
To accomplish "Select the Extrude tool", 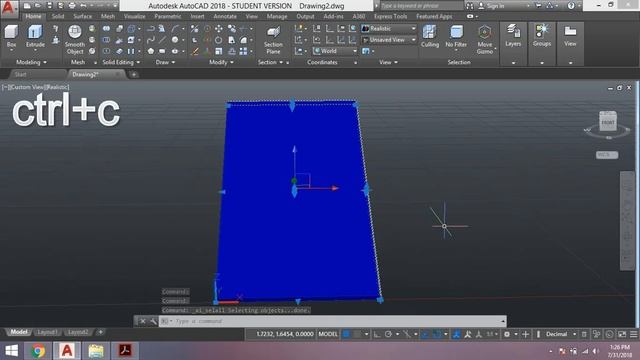I will click(35, 38).
